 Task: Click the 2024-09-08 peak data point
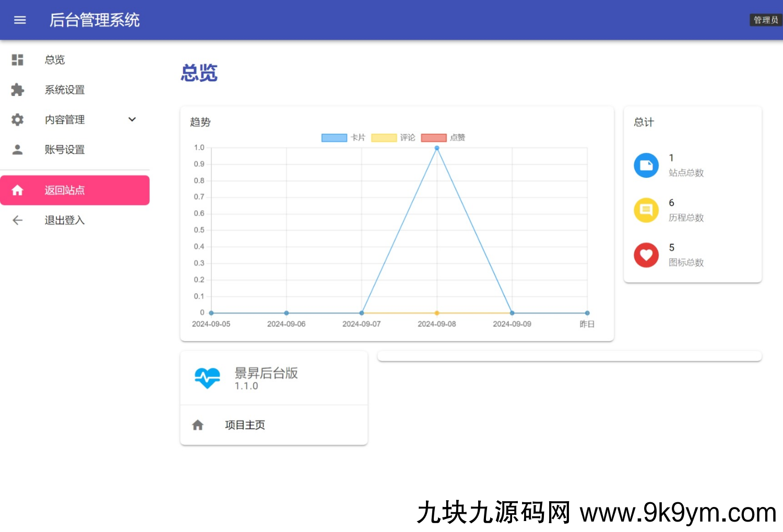tap(436, 148)
